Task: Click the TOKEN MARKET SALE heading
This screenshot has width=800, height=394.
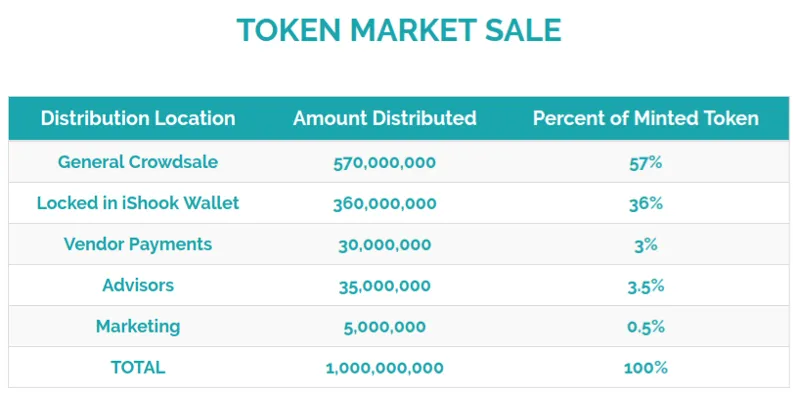Action: point(399,30)
